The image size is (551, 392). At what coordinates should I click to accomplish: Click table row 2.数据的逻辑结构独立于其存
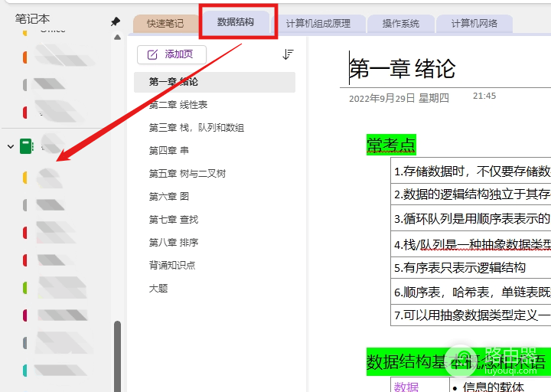471,194
